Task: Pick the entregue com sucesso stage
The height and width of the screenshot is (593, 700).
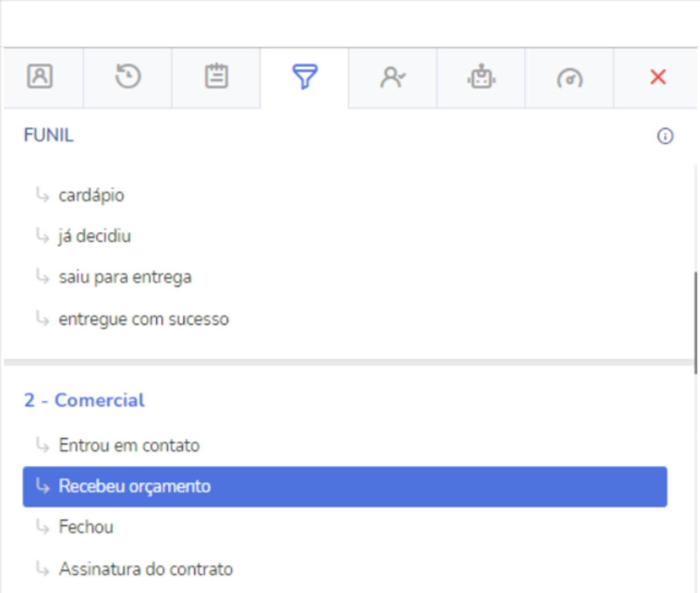Action: point(143,319)
